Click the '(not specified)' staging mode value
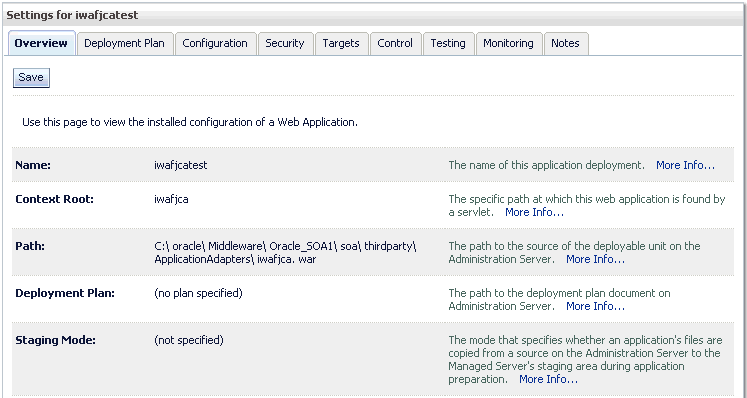Screen dimensions: 747x398 click(189, 340)
